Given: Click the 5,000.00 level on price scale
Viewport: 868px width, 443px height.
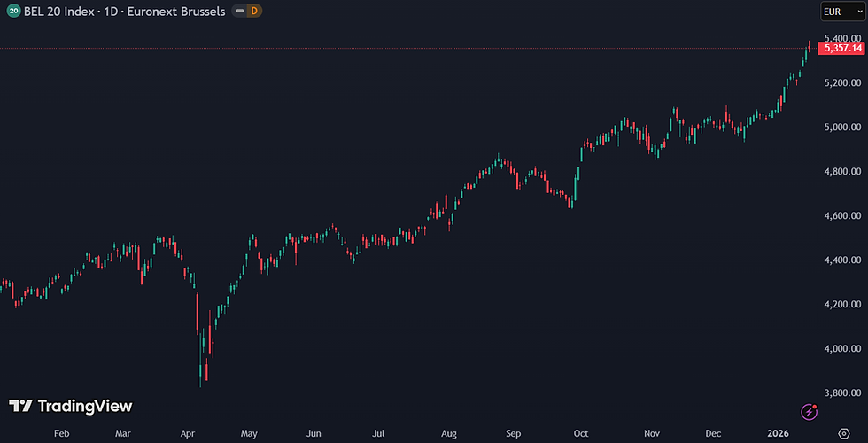Looking at the screenshot, I should point(842,127).
